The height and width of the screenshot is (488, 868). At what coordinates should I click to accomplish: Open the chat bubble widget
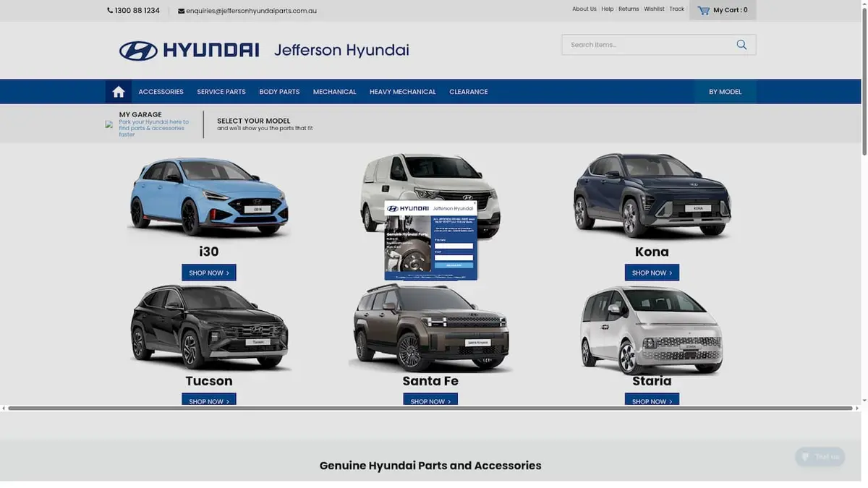[820, 456]
